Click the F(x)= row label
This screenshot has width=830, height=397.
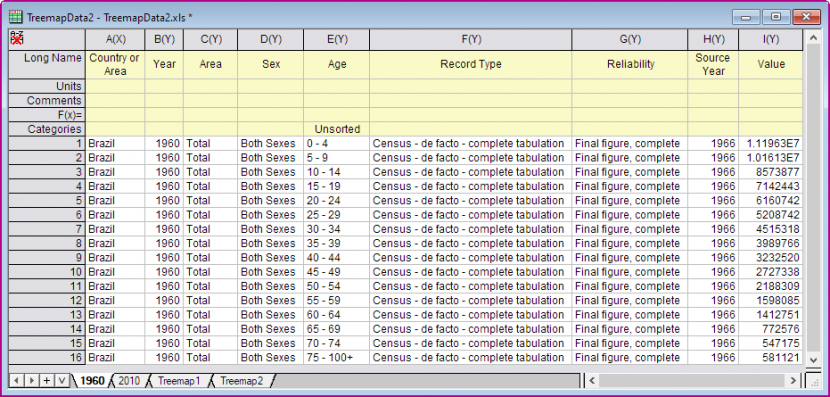[x=47, y=115]
